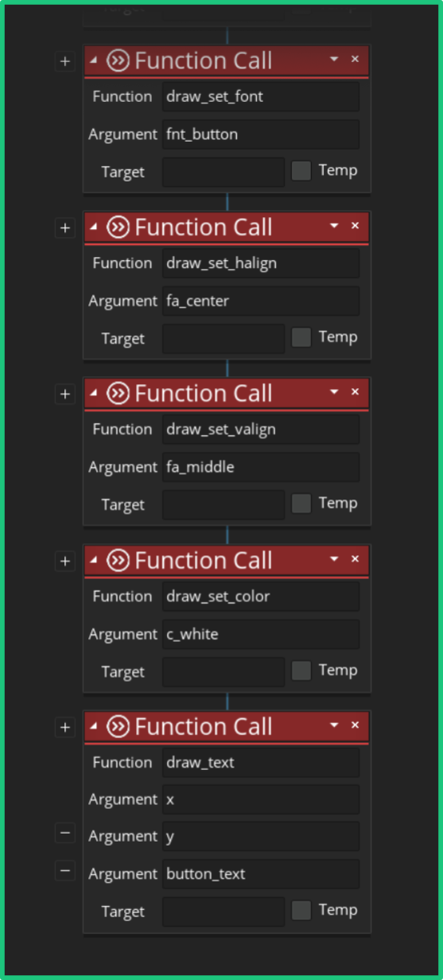Collapse the draw_set_font node triangle
Screen dimensions: 443x980
coord(94,60)
